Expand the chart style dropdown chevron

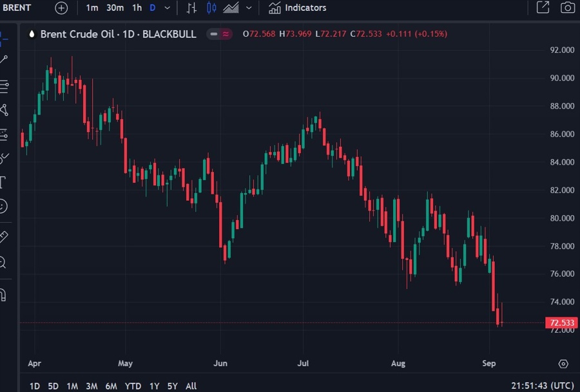click(x=248, y=8)
